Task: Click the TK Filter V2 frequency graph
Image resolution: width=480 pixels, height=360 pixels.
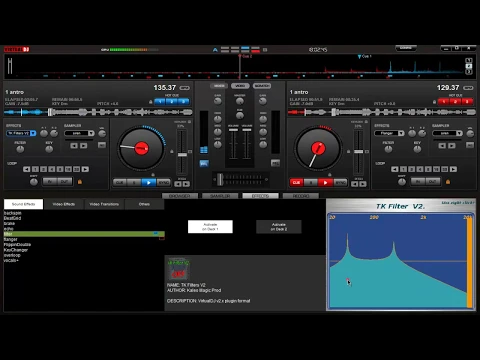Action: (x=401, y=261)
